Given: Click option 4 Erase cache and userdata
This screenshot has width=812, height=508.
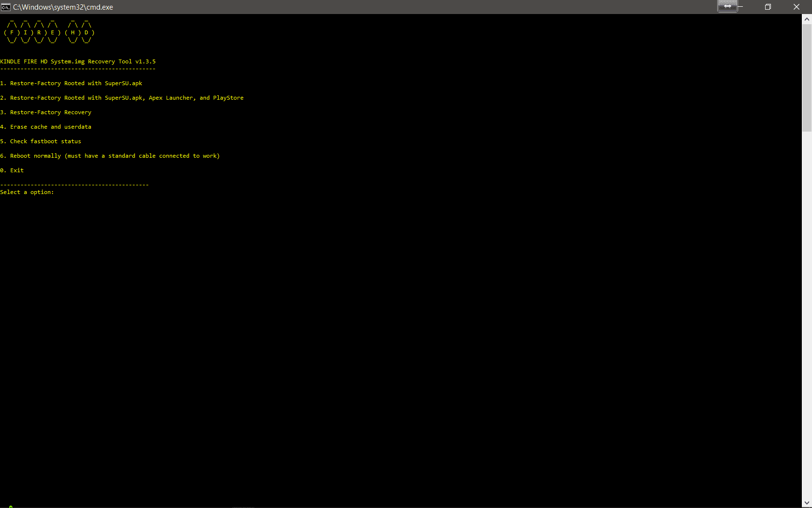Looking at the screenshot, I should click(x=46, y=127).
